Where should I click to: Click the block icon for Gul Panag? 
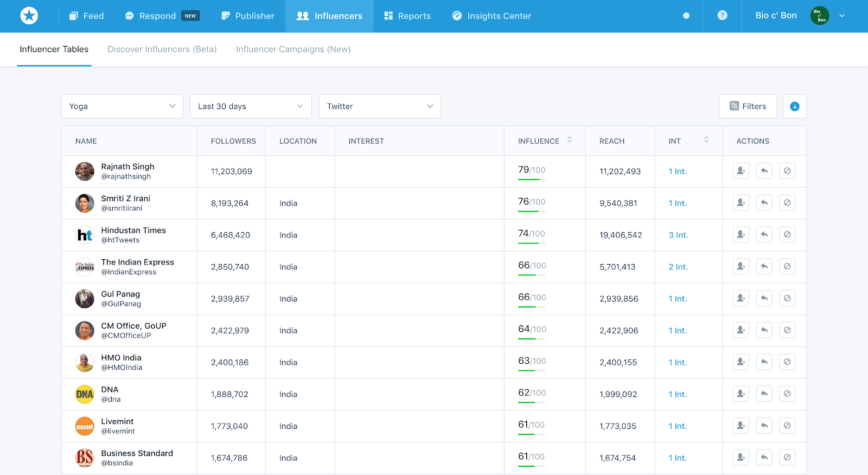tap(787, 298)
